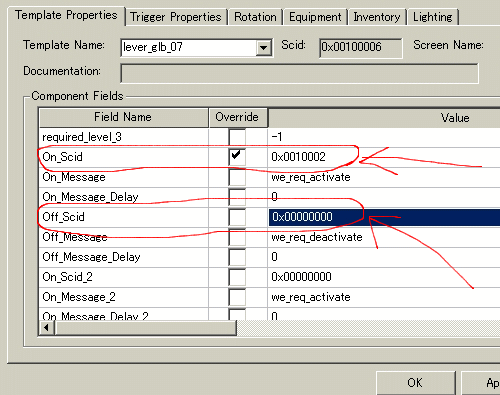Toggle Override checkbox for On_Message
This screenshot has width=500, height=395.
pyautogui.click(x=237, y=177)
